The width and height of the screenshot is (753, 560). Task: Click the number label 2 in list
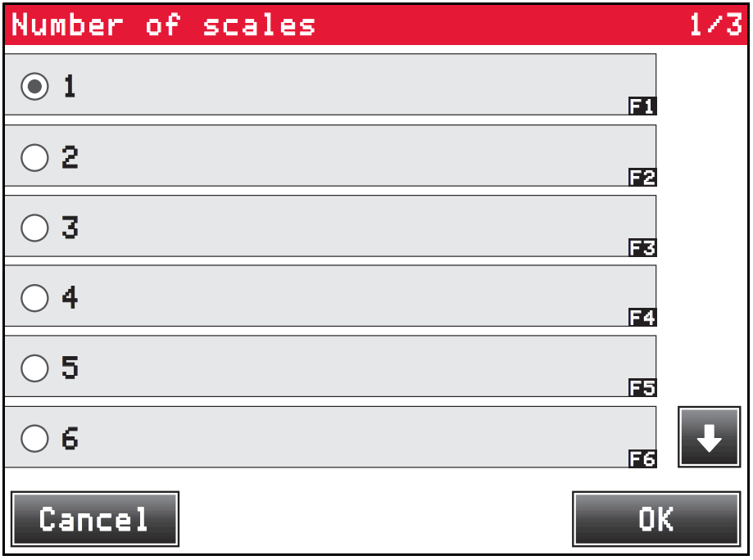tap(70, 157)
